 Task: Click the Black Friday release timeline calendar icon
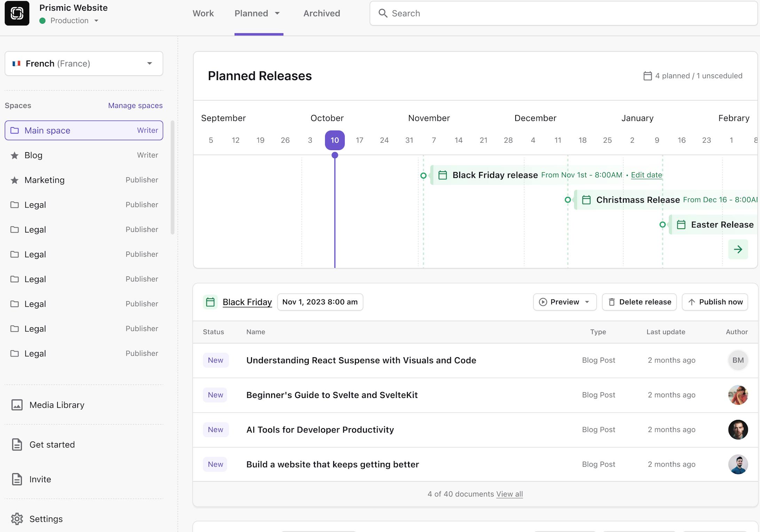point(442,175)
